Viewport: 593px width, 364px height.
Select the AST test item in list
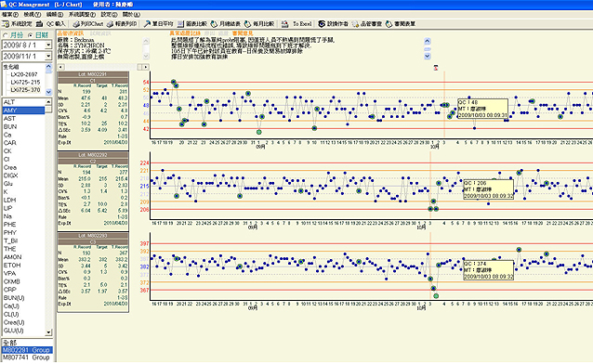coord(9,118)
